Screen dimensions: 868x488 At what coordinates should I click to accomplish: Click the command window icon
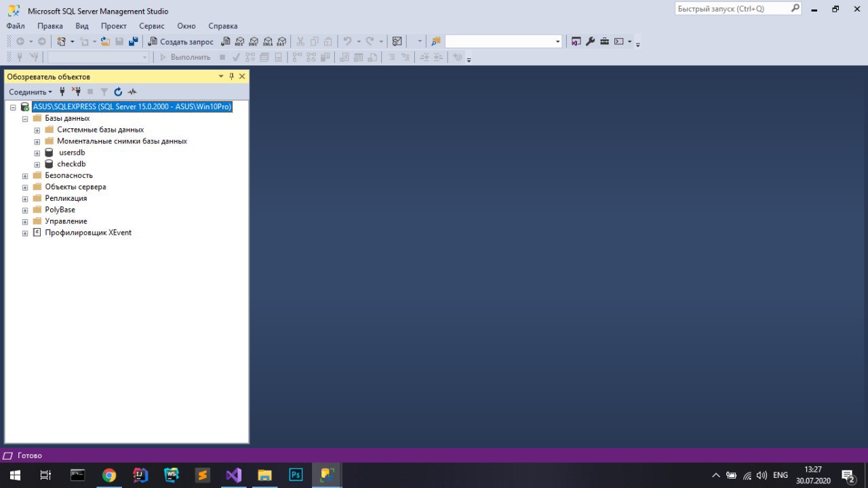pyautogui.click(x=618, y=41)
